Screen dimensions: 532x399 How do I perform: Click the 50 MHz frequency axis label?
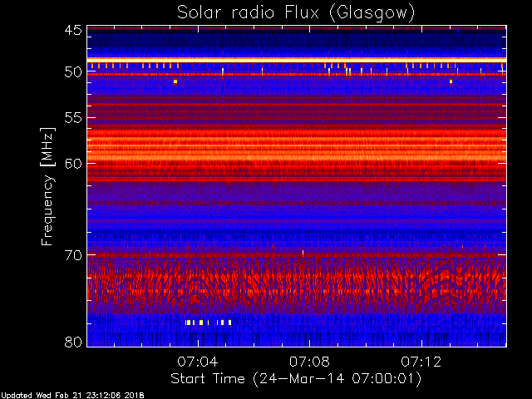pyautogui.click(x=73, y=72)
